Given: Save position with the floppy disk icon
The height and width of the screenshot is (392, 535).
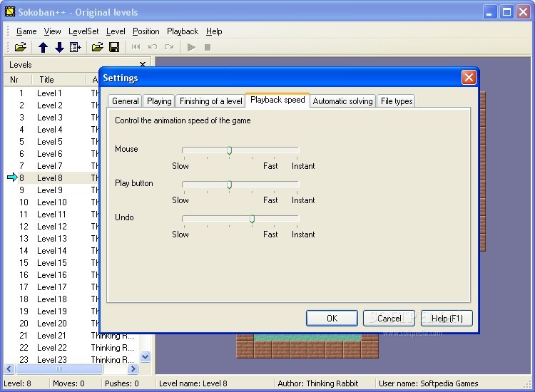Looking at the screenshot, I should pyautogui.click(x=114, y=47).
